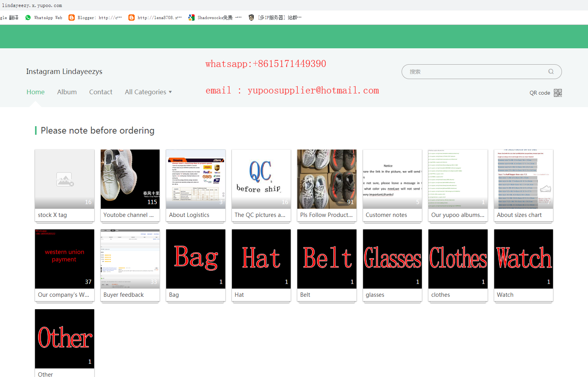Image resolution: width=588 pixels, height=377 pixels.
Task: Open the Buyer feedback album thumbnail
Action: point(130,259)
